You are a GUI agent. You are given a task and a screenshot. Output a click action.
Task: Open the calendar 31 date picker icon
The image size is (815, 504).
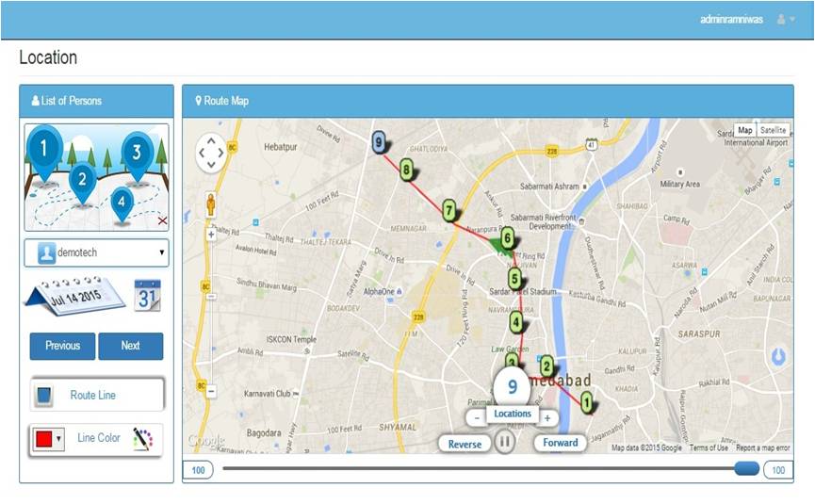[x=148, y=295]
